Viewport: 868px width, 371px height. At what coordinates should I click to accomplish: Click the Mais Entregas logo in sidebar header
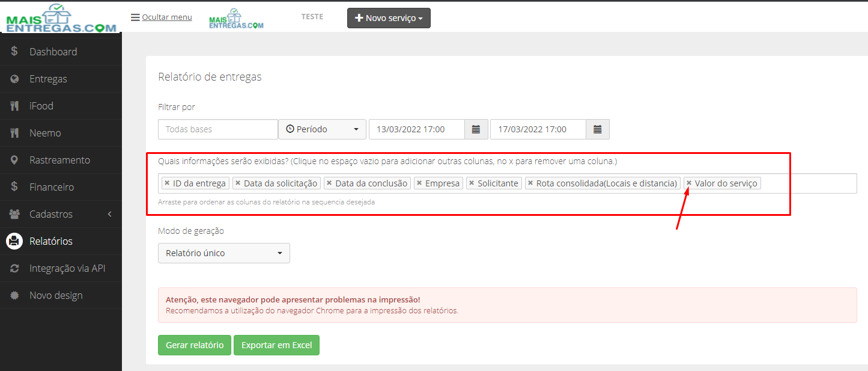(x=61, y=18)
